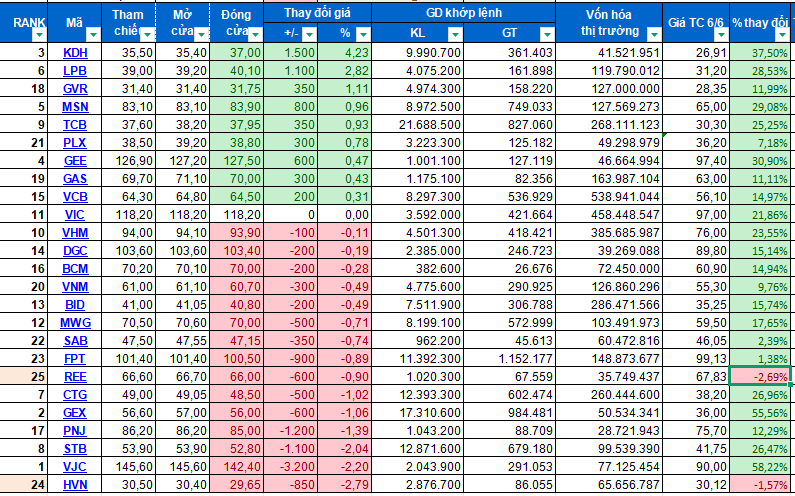Select the 1.500 change cell for KDH
This screenshot has width=795, height=496.
pos(291,53)
